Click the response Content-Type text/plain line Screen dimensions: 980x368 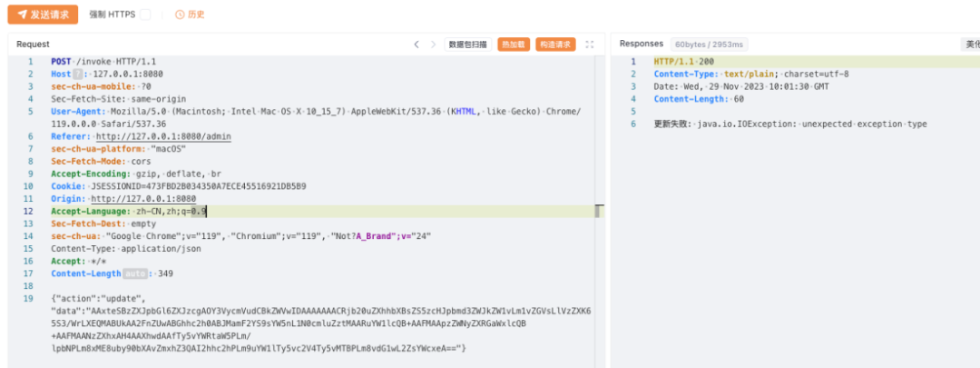tap(751, 74)
